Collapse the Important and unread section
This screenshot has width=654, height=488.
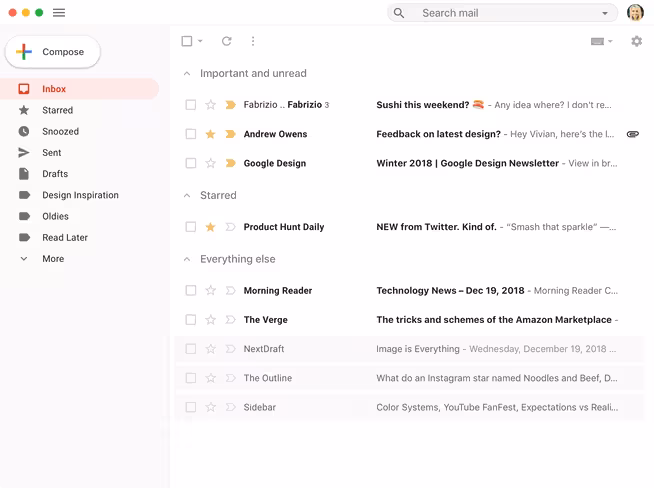tap(187, 73)
